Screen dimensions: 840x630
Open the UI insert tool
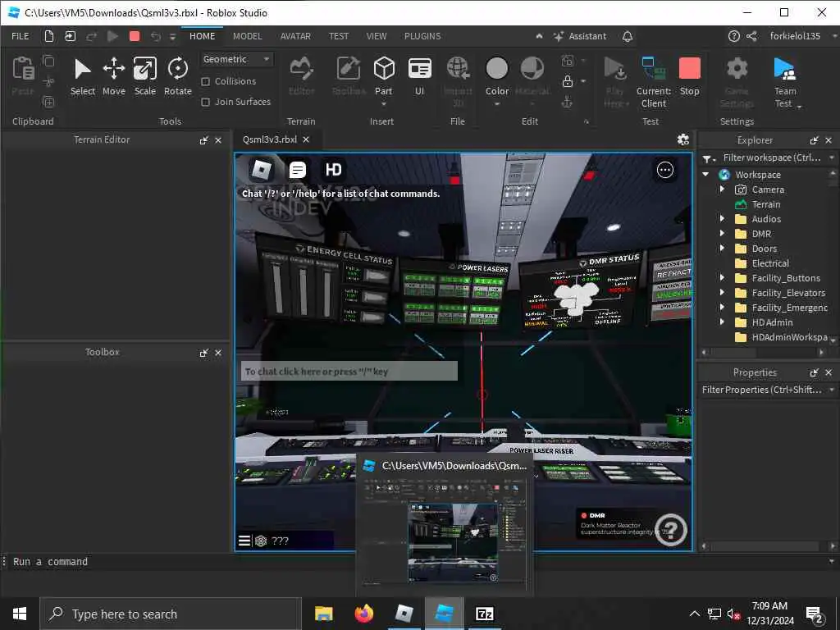coord(419,76)
